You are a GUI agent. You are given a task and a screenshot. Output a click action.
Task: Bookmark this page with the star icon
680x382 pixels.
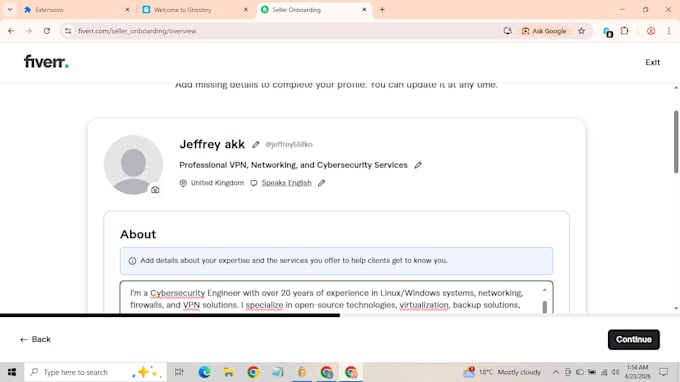coord(581,31)
